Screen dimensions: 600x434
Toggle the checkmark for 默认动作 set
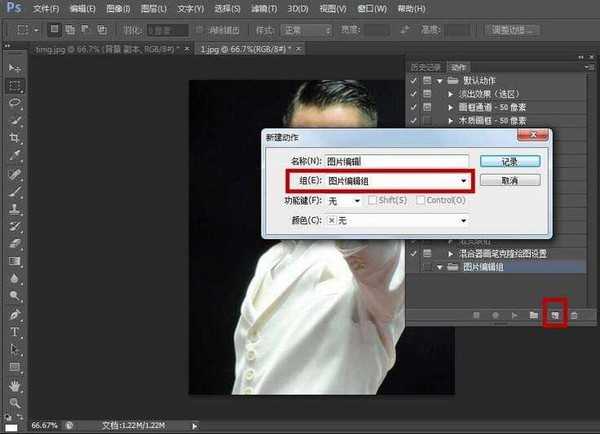[415, 79]
